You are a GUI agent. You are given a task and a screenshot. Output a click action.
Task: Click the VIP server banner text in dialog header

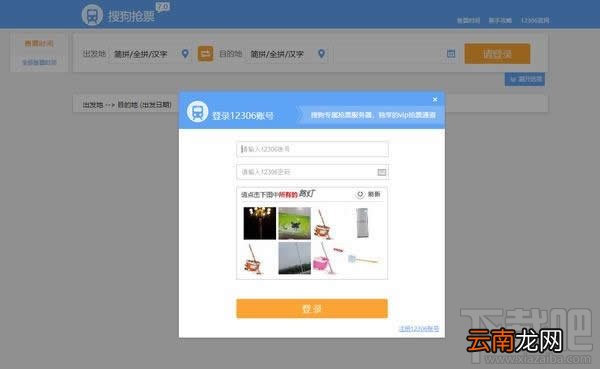point(373,115)
